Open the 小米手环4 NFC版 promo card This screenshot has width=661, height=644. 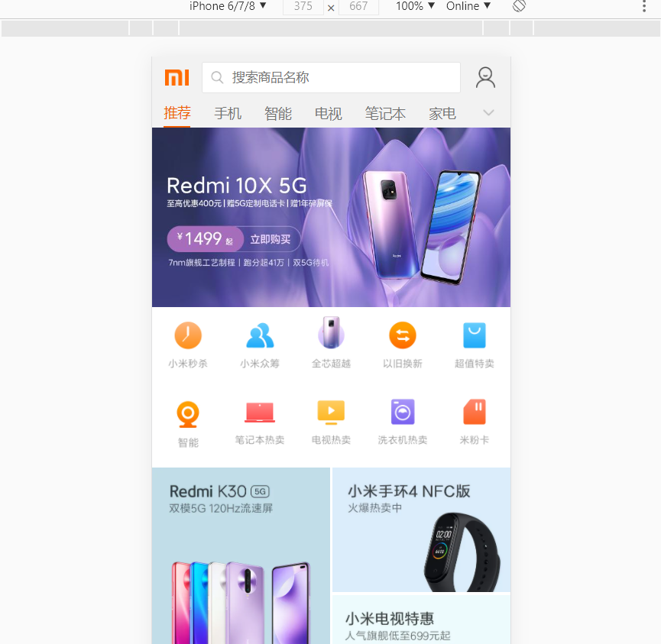tap(421, 529)
